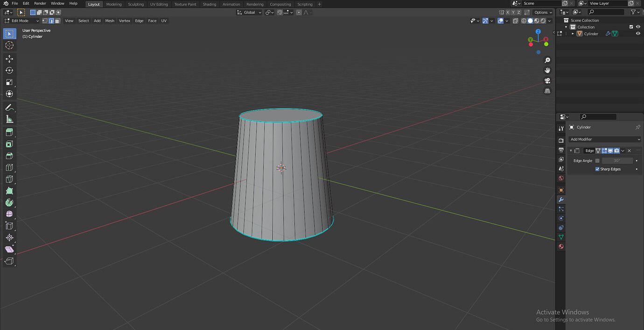Hide the Cylinder object in outliner
This screenshot has width=644, height=330.
[x=638, y=34]
